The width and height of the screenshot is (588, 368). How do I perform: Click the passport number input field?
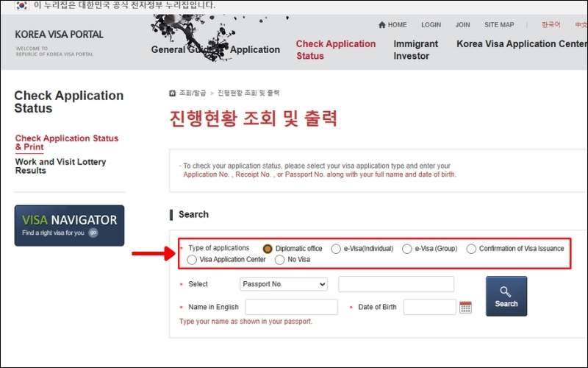click(x=396, y=284)
